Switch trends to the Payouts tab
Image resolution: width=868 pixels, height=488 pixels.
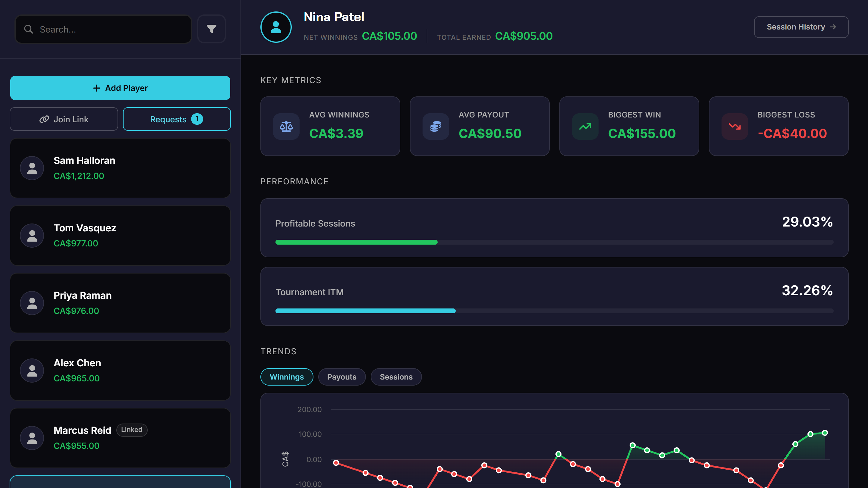(x=342, y=377)
